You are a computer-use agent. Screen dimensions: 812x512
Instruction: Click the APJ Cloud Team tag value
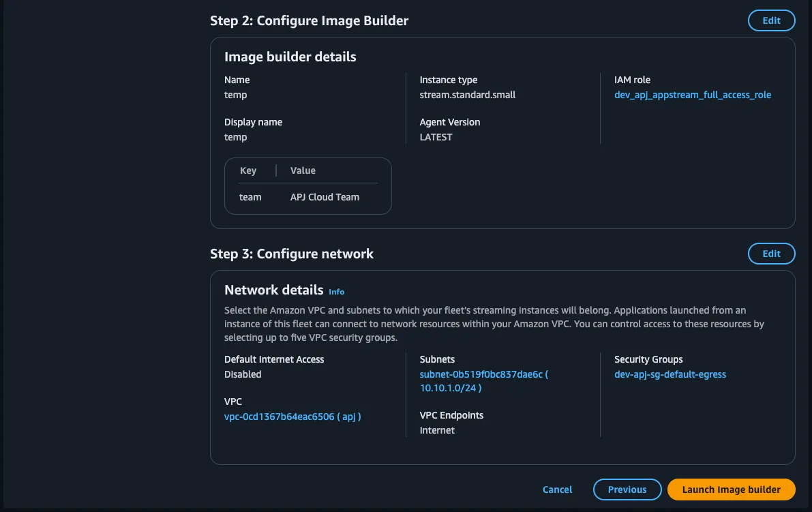coord(325,197)
